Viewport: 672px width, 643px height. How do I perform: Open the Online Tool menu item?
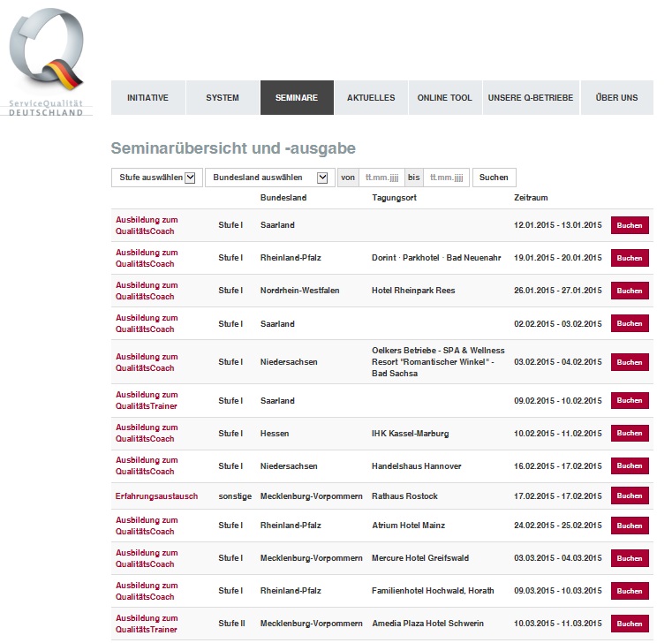click(x=445, y=98)
